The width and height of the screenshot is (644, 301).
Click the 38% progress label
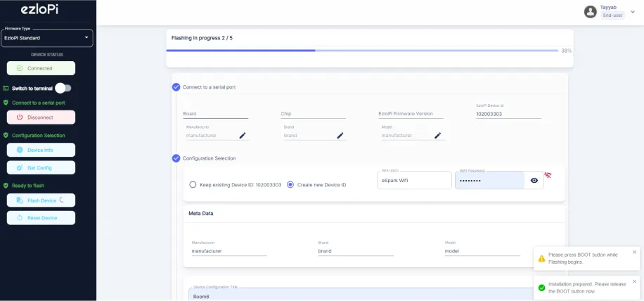pos(567,51)
